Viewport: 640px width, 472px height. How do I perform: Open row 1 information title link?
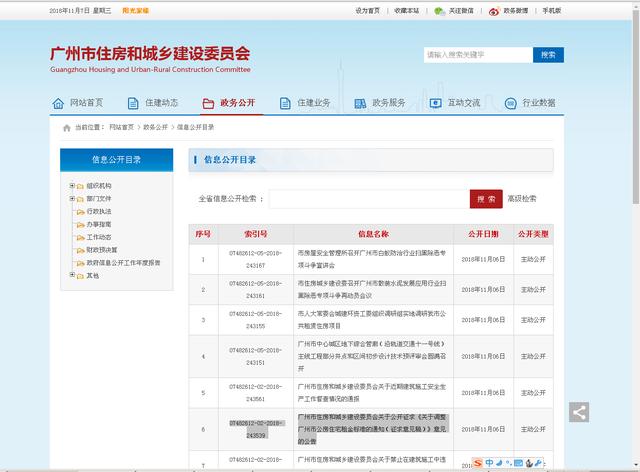[x=372, y=259]
